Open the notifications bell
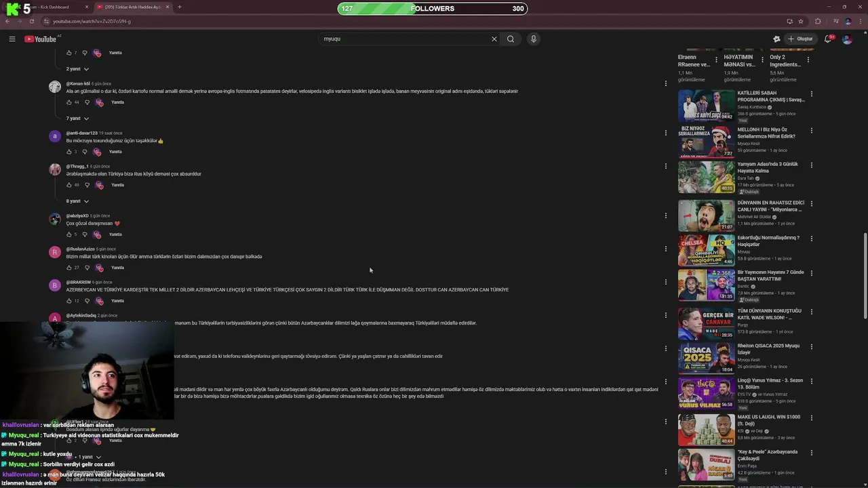Image resolution: width=868 pixels, height=488 pixels. click(x=827, y=39)
